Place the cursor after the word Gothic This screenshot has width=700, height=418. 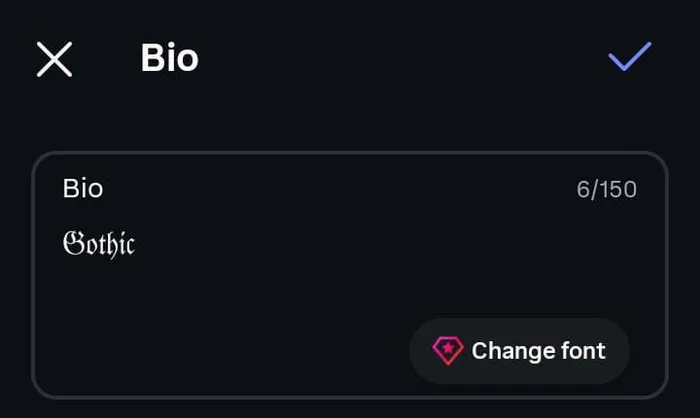coord(137,244)
